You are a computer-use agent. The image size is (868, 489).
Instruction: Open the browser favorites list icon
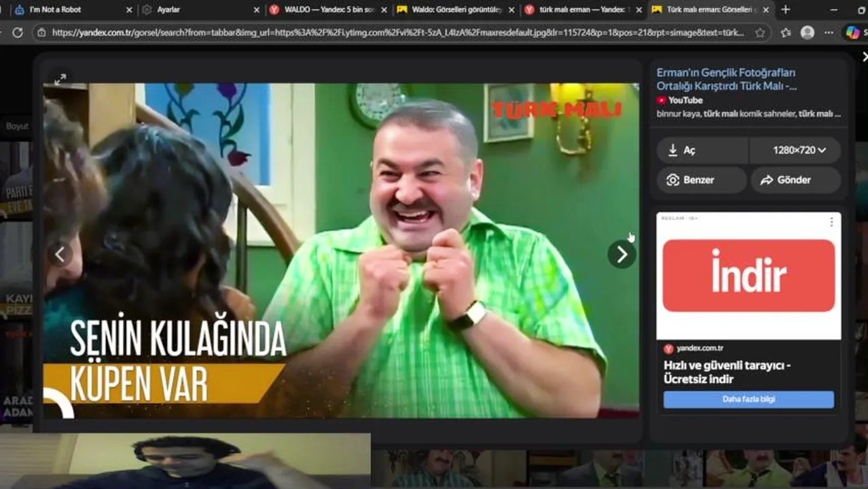(x=786, y=33)
